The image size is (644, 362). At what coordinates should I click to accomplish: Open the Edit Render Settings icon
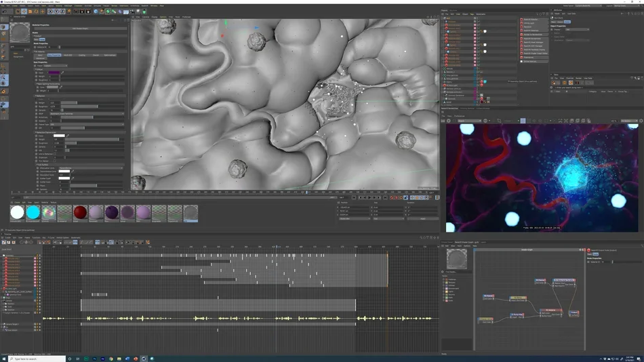[x=88, y=12]
